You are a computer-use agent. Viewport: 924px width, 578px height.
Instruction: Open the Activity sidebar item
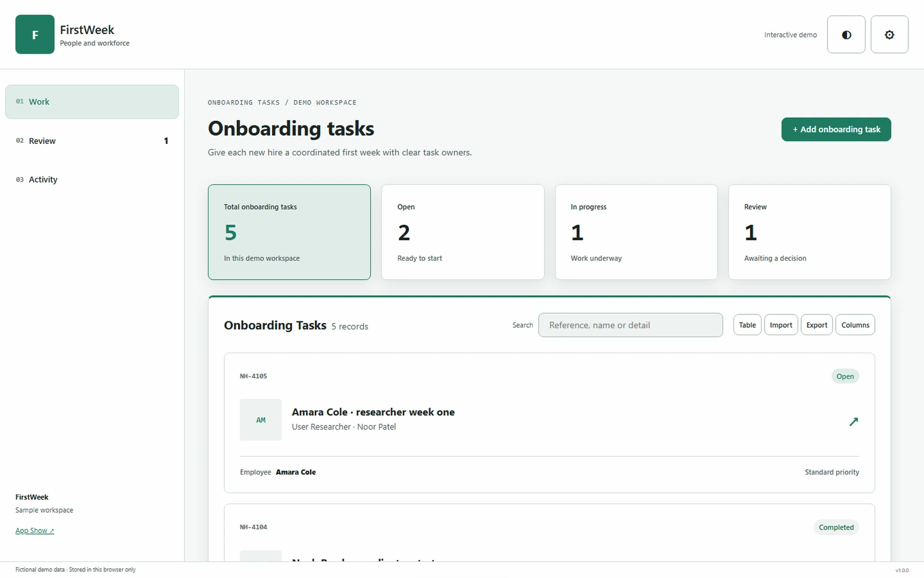coord(92,179)
